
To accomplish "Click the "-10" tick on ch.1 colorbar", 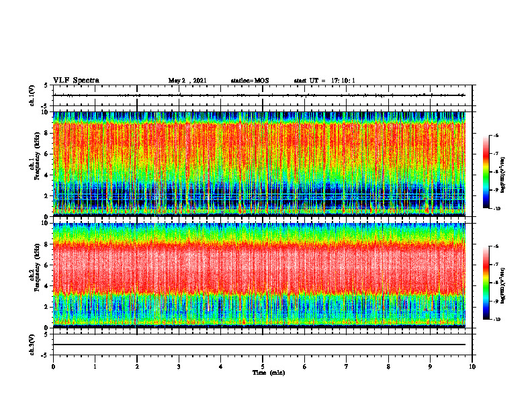I will (497, 209).
